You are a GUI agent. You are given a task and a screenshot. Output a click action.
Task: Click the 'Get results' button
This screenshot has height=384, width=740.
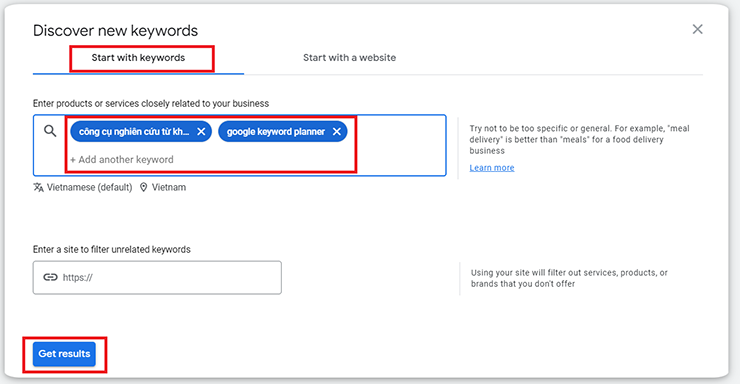tap(64, 354)
